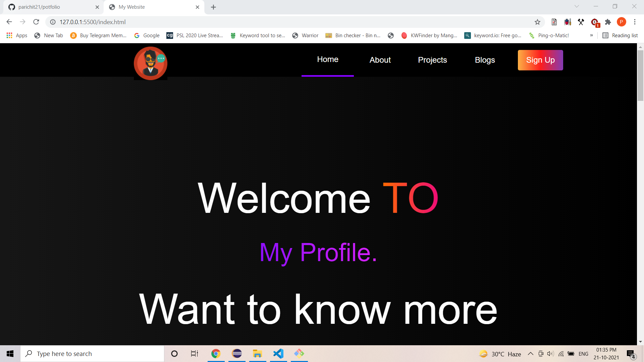The height and width of the screenshot is (362, 644).
Task: Open the tab search dropdown arrow
Action: pyautogui.click(x=576, y=6)
